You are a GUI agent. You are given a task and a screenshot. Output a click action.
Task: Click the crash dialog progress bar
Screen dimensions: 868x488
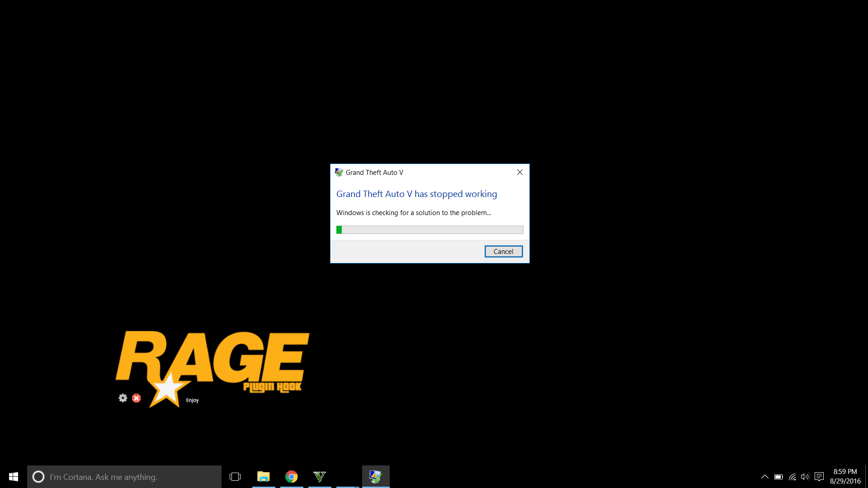tap(429, 230)
